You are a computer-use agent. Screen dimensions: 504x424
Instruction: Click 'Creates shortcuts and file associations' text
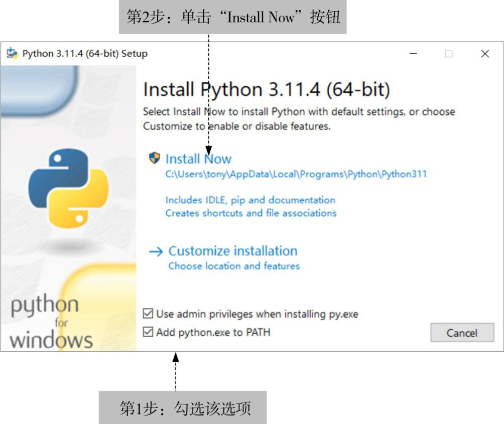250,213
